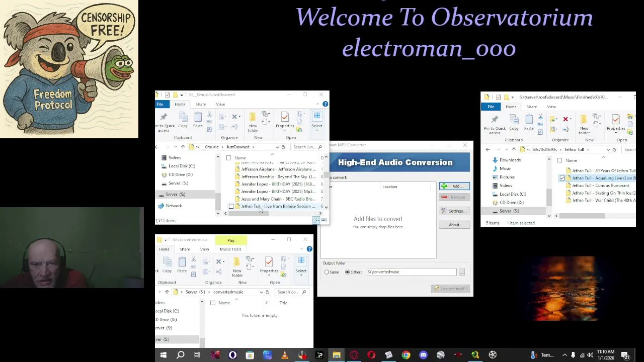Click the red Delete X in Jethro Tull window
644x362 pixels.
tap(566, 119)
